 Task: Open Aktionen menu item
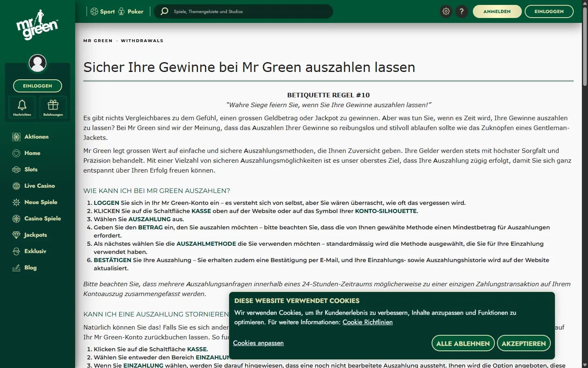pyautogui.click(x=36, y=137)
